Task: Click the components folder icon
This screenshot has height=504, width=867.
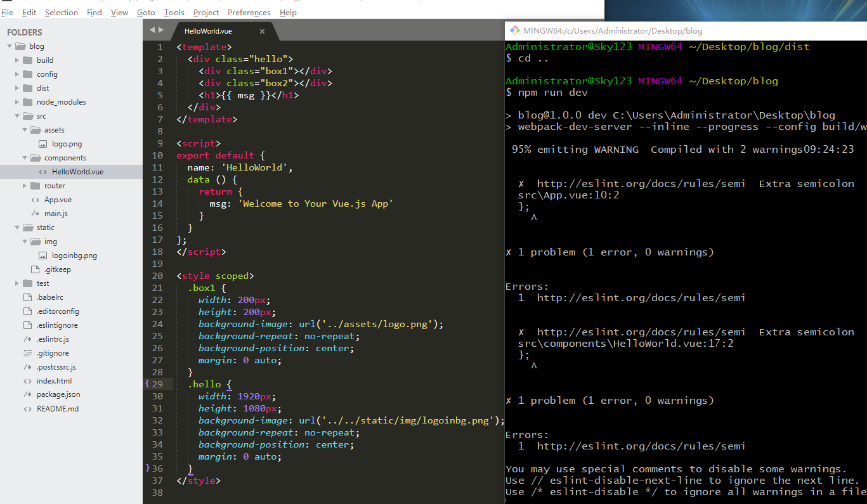Action: tap(35, 158)
